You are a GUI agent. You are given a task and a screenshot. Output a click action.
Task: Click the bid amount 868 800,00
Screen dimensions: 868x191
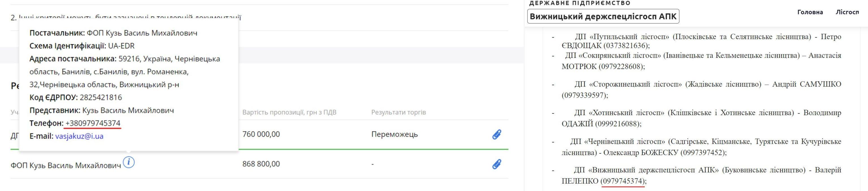pyautogui.click(x=261, y=164)
